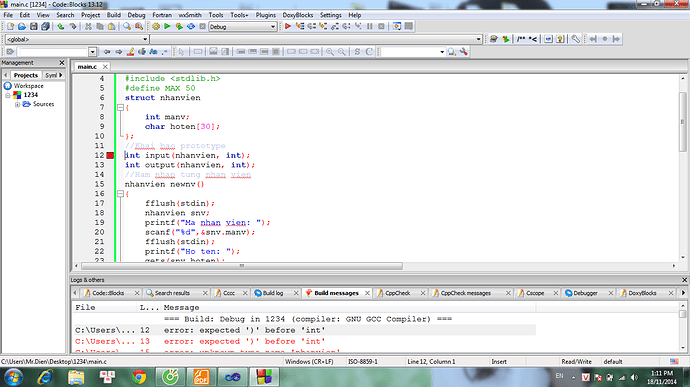Image resolution: width=690 pixels, height=387 pixels.
Task: Toggle the breakpoint on line 12
Action: click(110, 155)
